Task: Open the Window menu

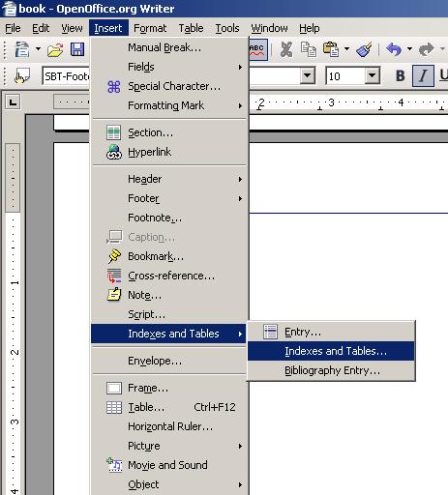Action: tap(269, 28)
